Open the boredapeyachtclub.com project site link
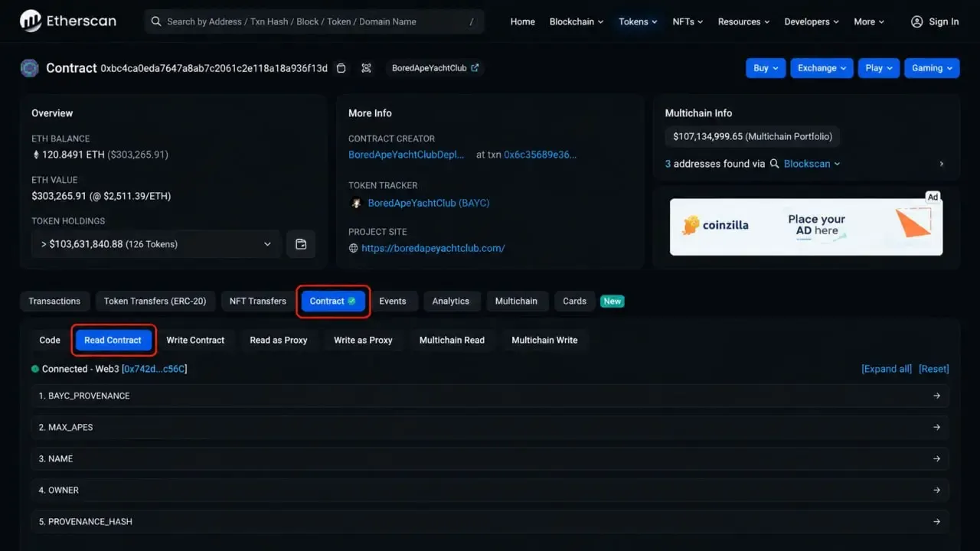The width and height of the screenshot is (980, 551). coord(433,248)
